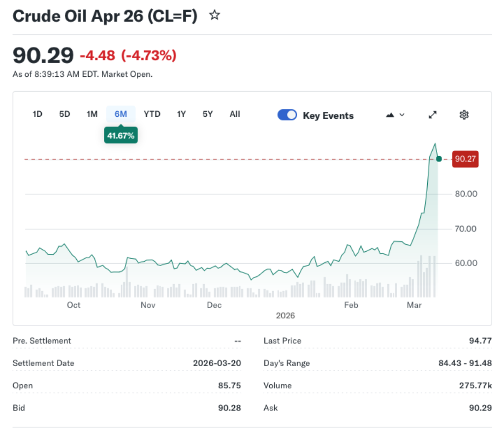The width and height of the screenshot is (504, 438).
Task: Switch to the YTD view
Action: [152, 114]
